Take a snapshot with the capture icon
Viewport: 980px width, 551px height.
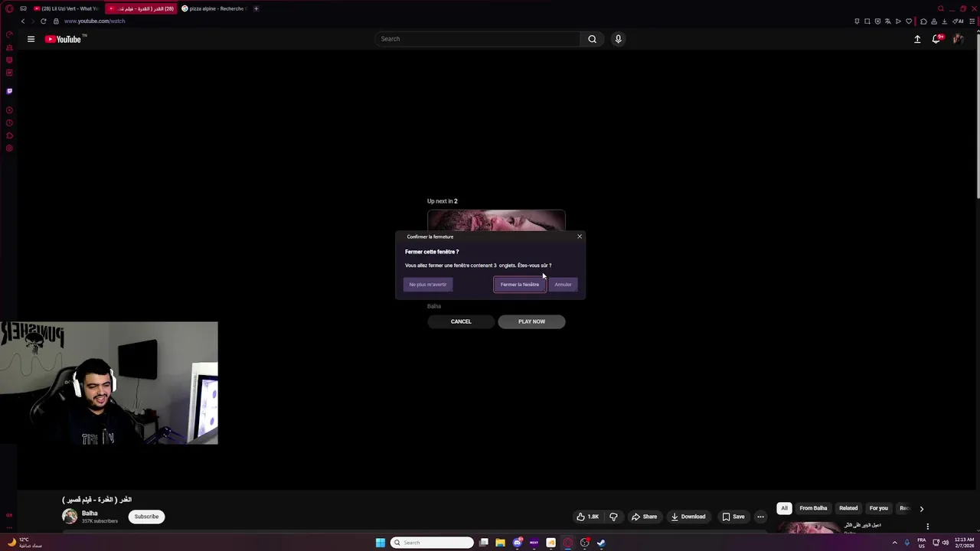(867, 21)
